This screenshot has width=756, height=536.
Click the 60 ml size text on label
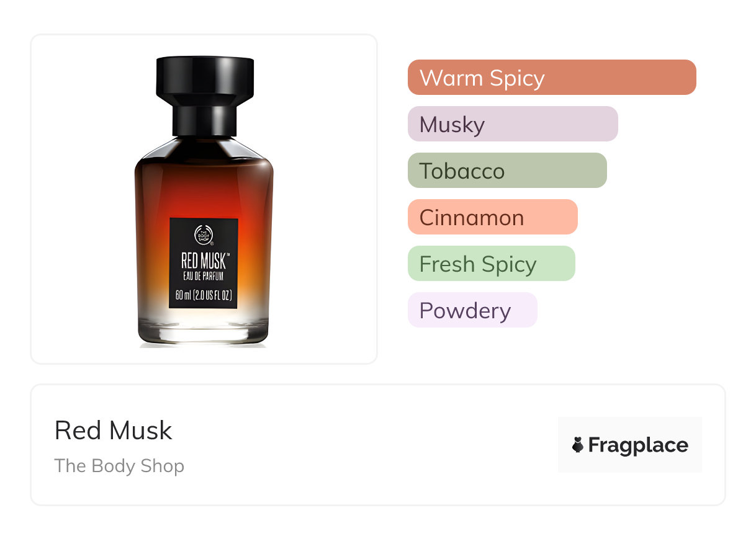[x=204, y=295]
